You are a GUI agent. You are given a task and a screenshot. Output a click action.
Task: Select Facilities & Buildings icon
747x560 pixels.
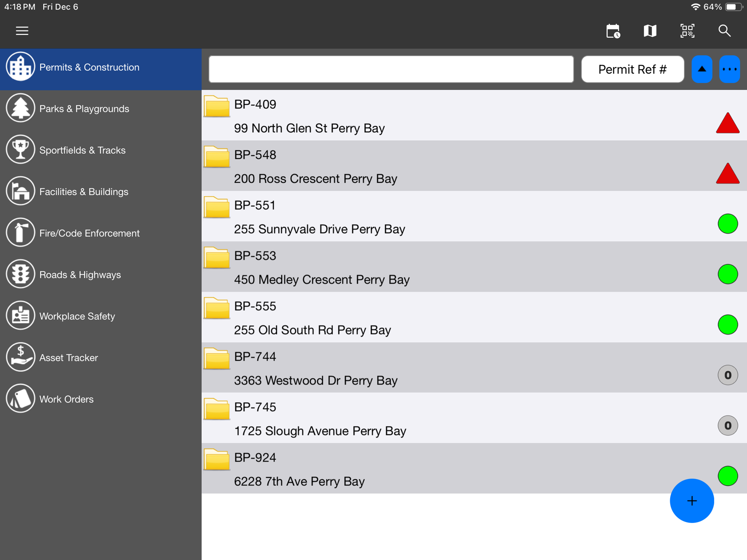point(21,191)
